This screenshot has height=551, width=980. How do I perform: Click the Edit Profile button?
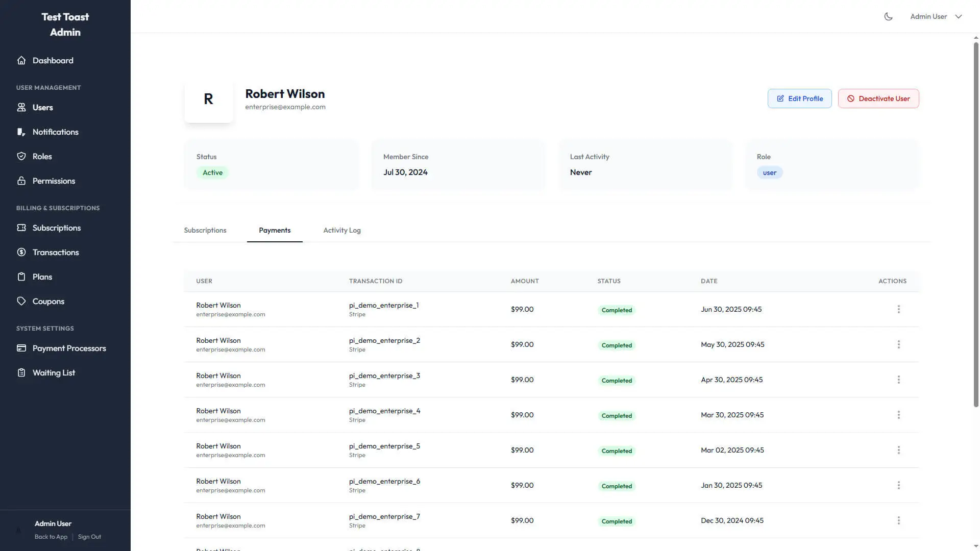[x=799, y=98]
